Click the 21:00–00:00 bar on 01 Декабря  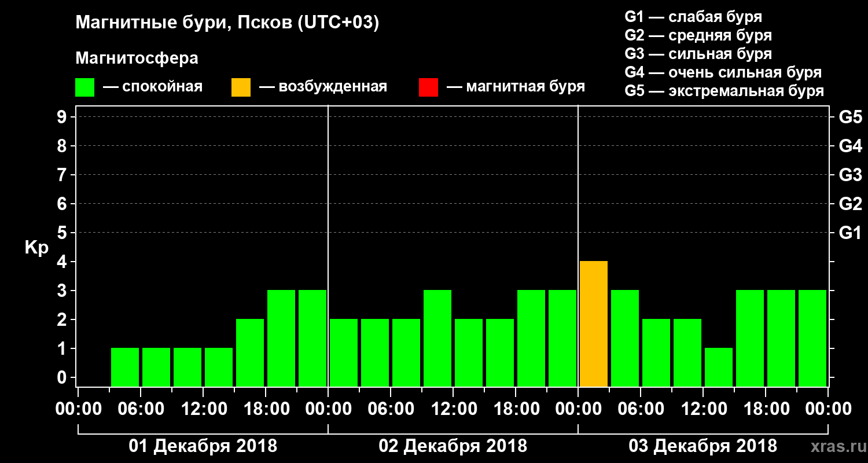pyautogui.click(x=312, y=338)
